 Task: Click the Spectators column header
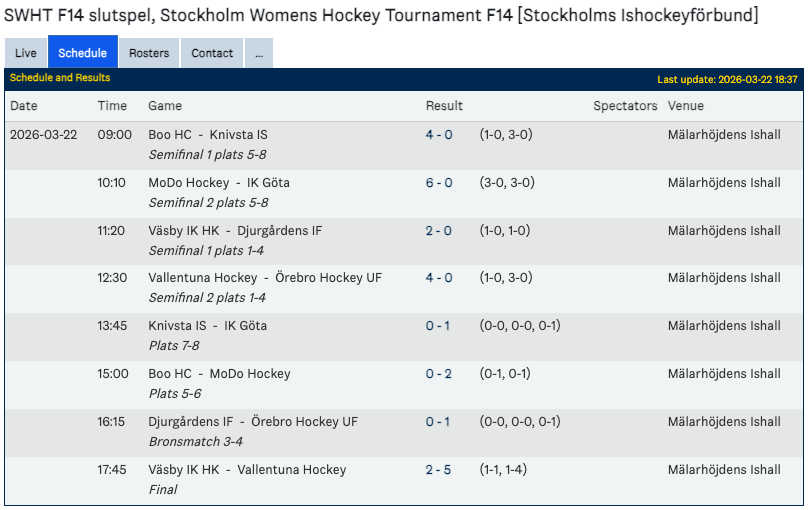click(625, 106)
